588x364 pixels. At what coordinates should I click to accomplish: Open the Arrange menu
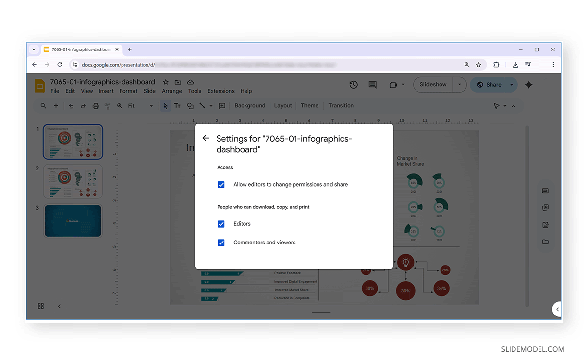click(171, 91)
